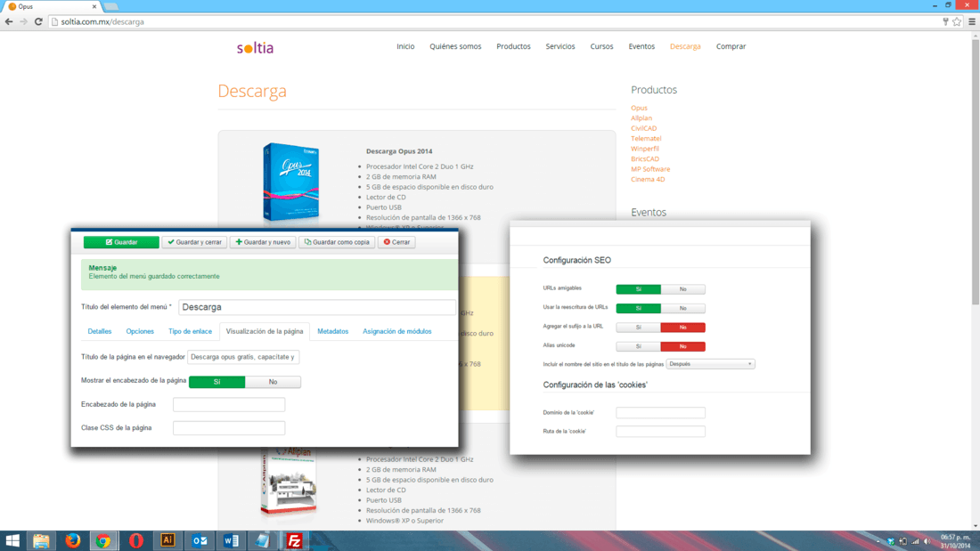Viewport: 980px width, 551px height.
Task: Click Guardar y nuevo button
Action: (263, 242)
